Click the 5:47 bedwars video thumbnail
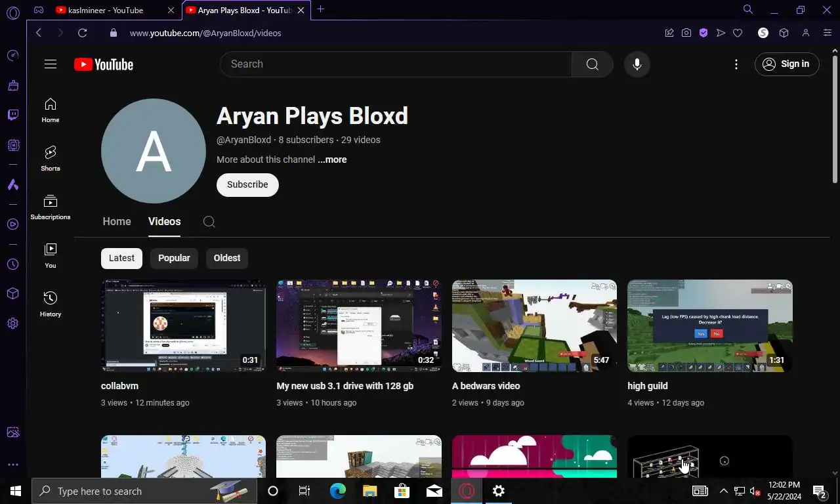 (534, 326)
